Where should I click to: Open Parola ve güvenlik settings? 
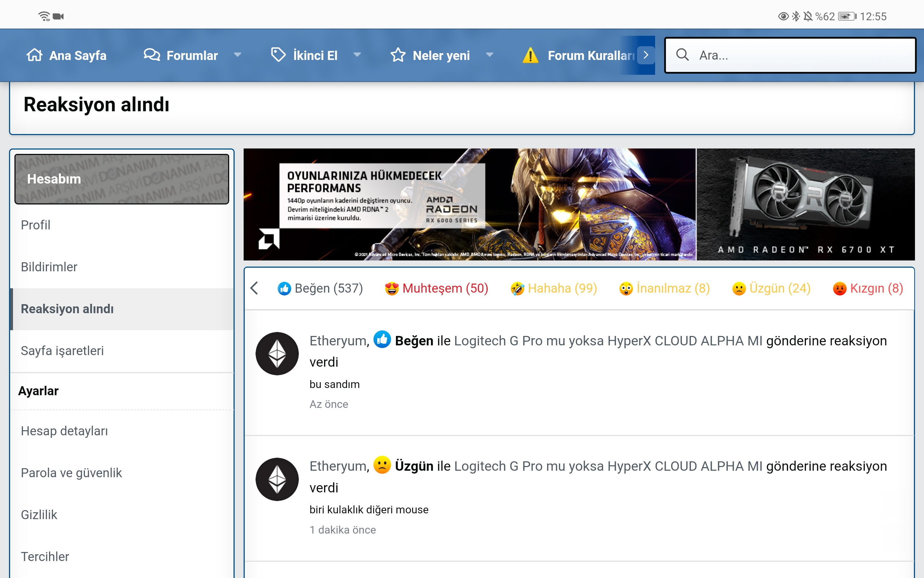pyautogui.click(x=122, y=473)
